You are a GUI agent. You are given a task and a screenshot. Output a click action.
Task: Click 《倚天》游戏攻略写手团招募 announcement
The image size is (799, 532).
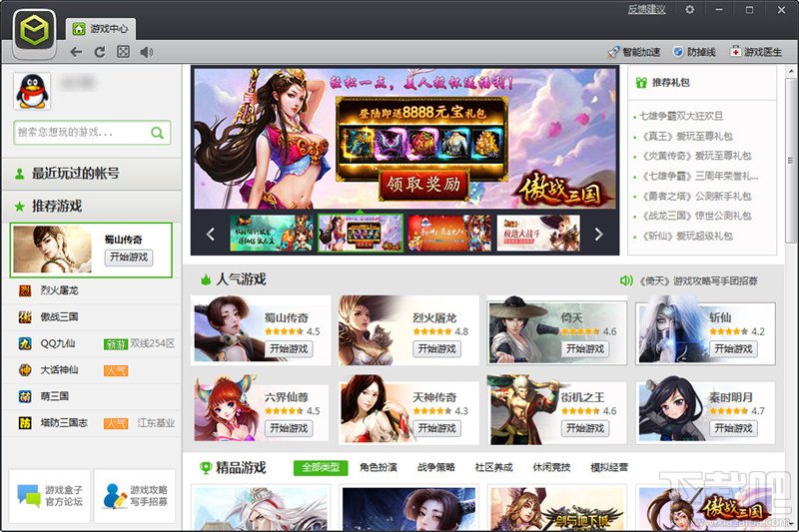click(x=698, y=280)
